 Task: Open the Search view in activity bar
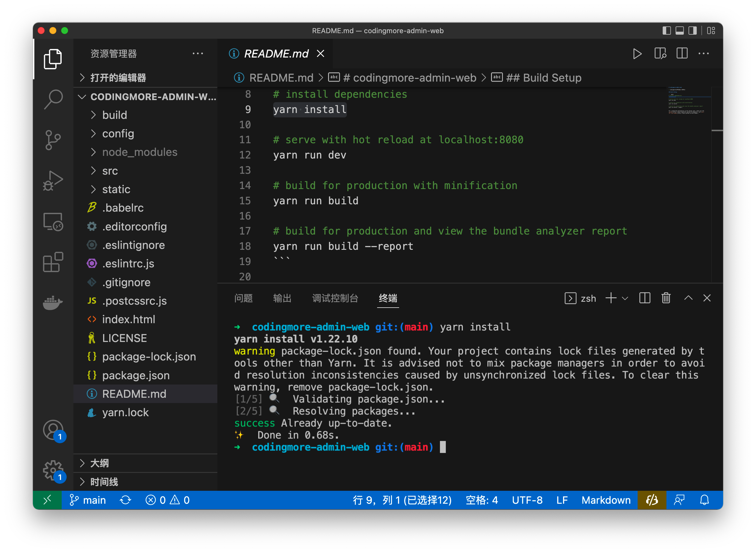pos(53,99)
